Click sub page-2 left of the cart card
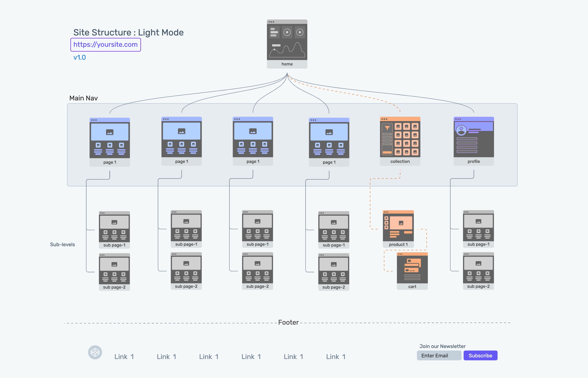 (334, 272)
